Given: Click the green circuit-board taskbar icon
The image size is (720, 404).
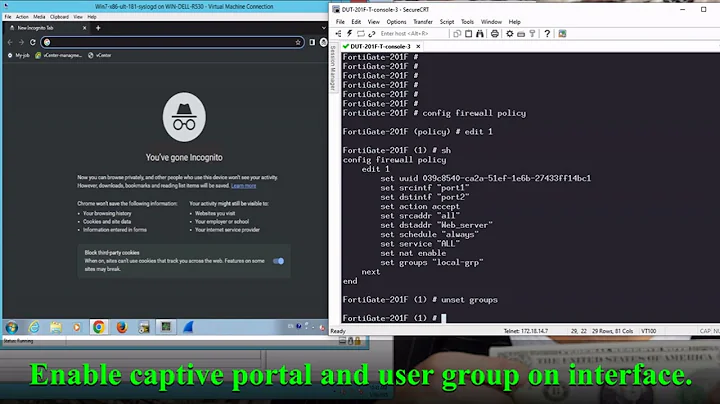Looking at the screenshot, I should (166, 327).
